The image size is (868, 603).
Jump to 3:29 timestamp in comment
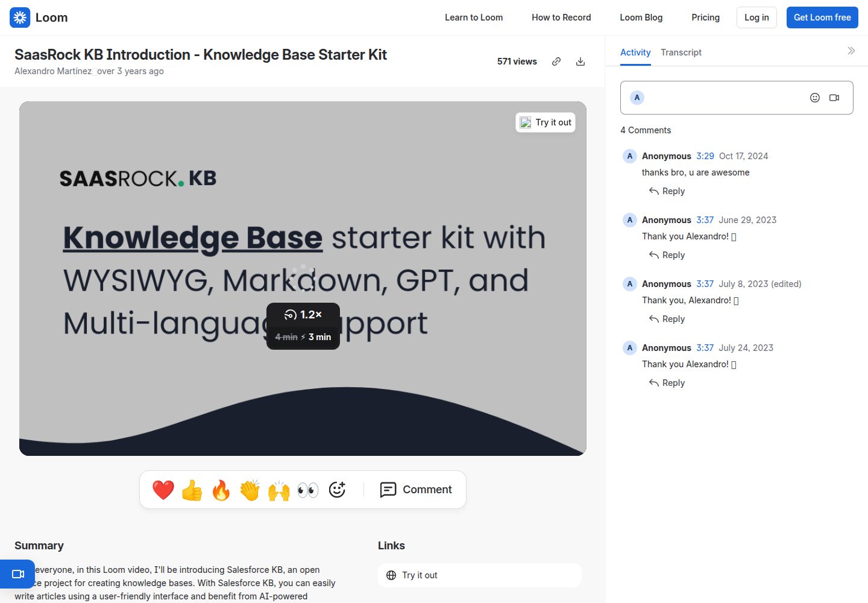[705, 156]
